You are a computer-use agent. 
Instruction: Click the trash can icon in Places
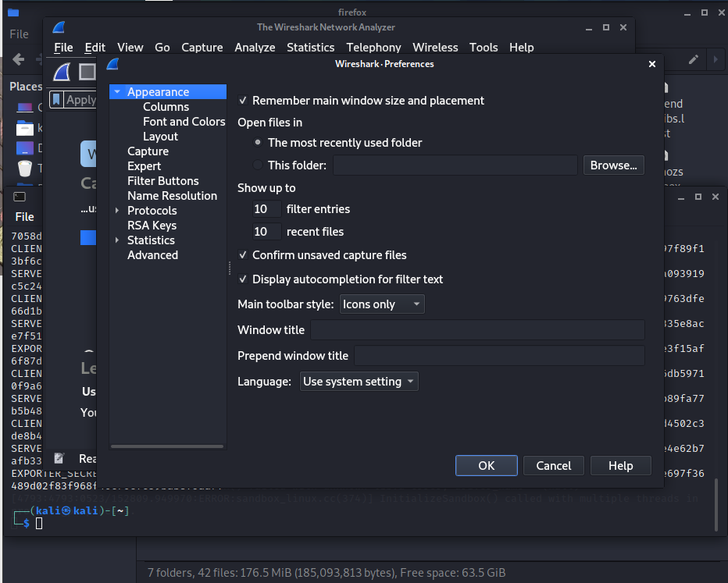[x=25, y=169]
